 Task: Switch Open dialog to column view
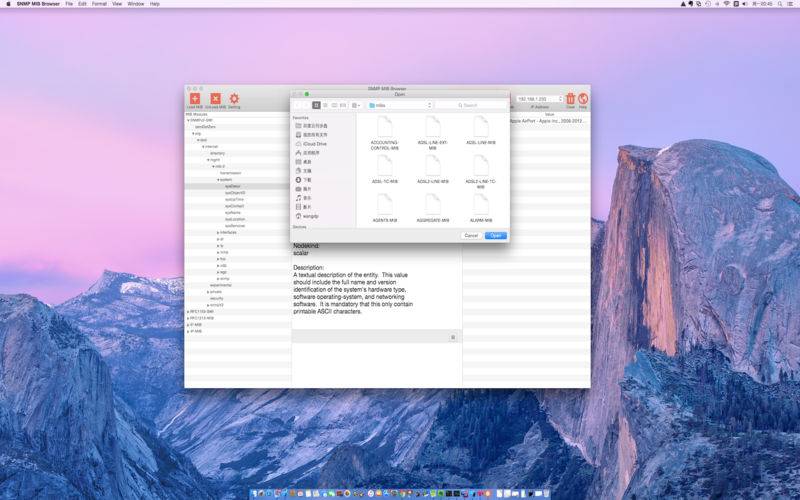click(334, 105)
